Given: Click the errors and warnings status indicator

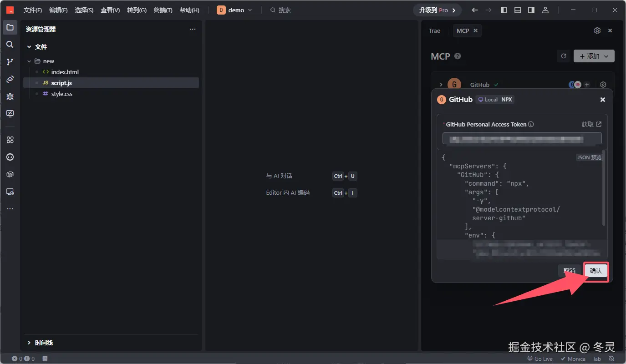Looking at the screenshot, I should coord(23,359).
